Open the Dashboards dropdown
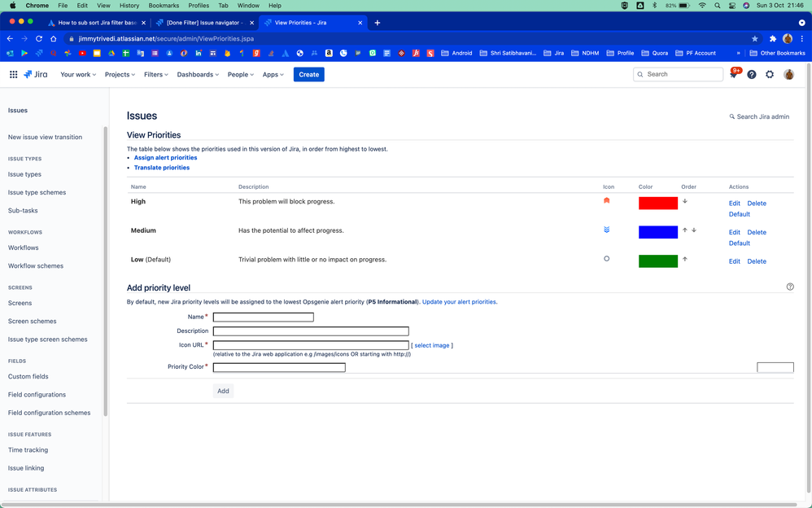The width and height of the screenshot is (812, 508). [198, 74]
